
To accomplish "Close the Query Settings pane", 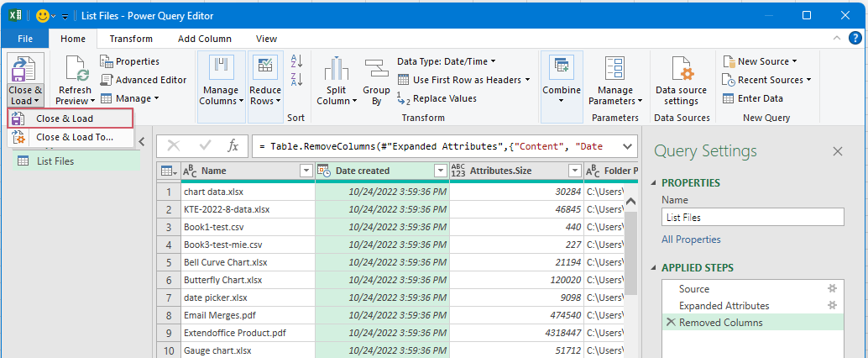I will click(x=838, y=151).
